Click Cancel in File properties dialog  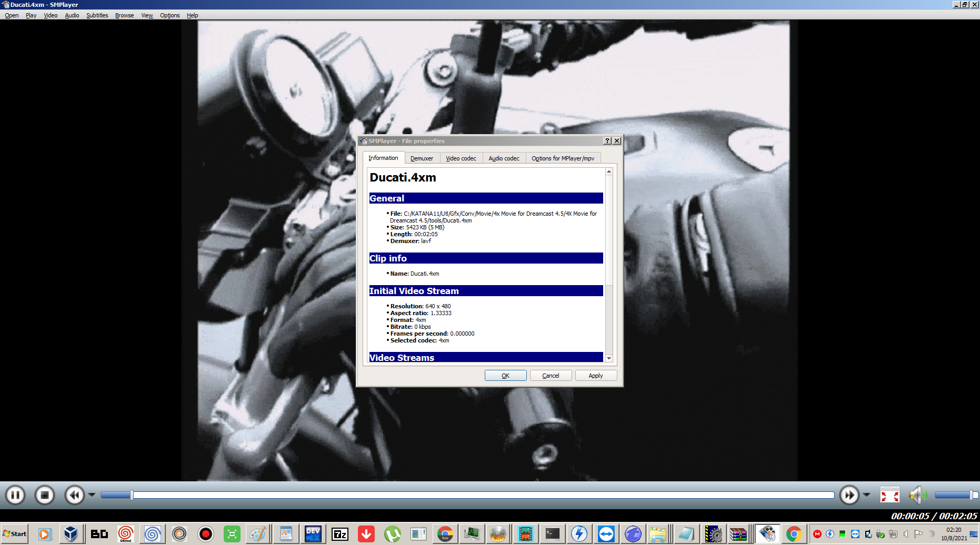click(x=551, y=376)
